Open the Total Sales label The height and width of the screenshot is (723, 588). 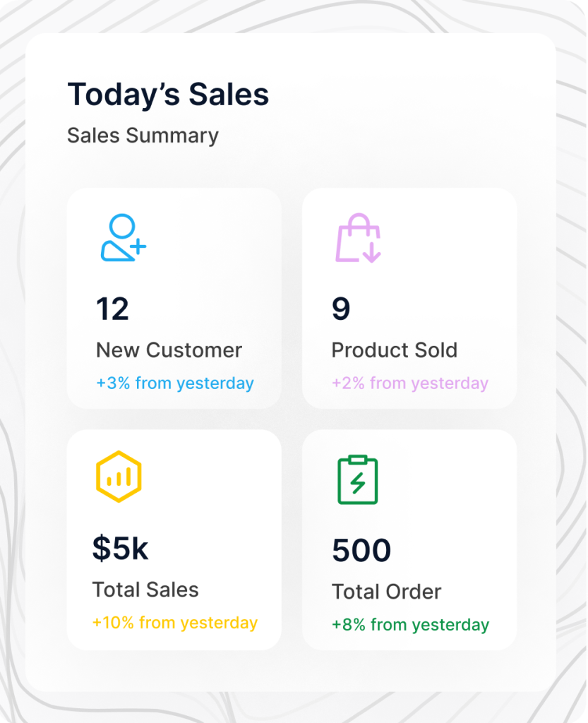pyautogui.click(x=145, y=590)
